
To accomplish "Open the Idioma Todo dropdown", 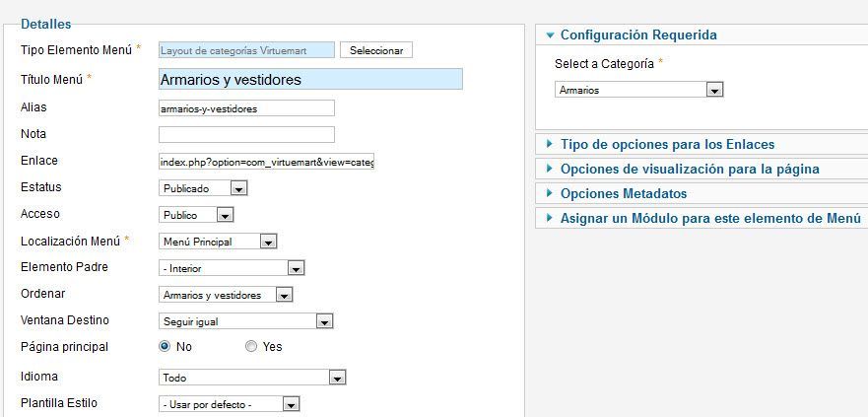I will 252,378.
